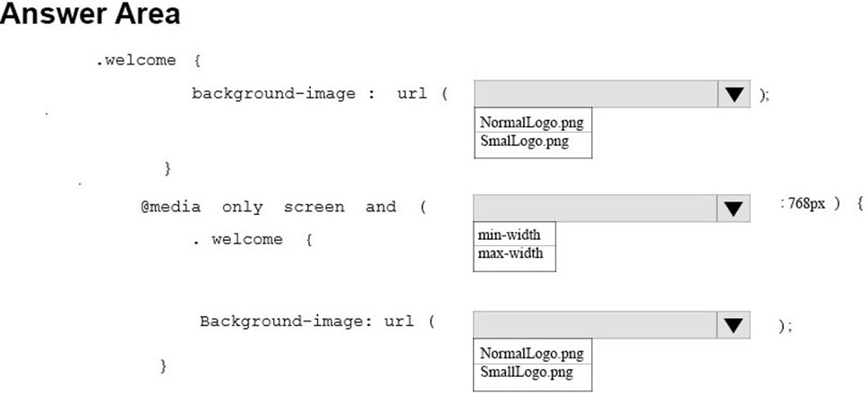The height and width of the screenshot is (394, 868).
Task: Click the . welcome selector inside media query
Action: click(253, 240)
